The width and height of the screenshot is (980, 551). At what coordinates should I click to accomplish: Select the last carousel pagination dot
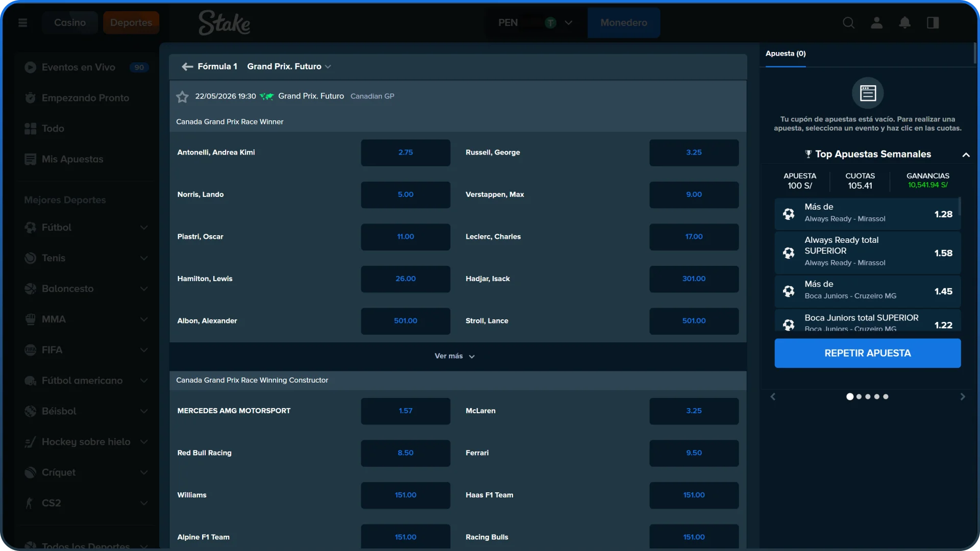(886, 397)
